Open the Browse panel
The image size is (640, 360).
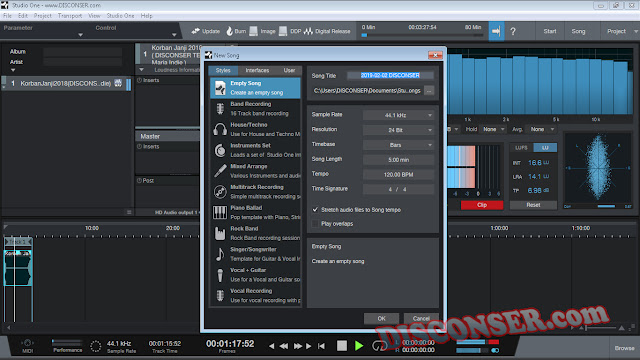(624, 348)
